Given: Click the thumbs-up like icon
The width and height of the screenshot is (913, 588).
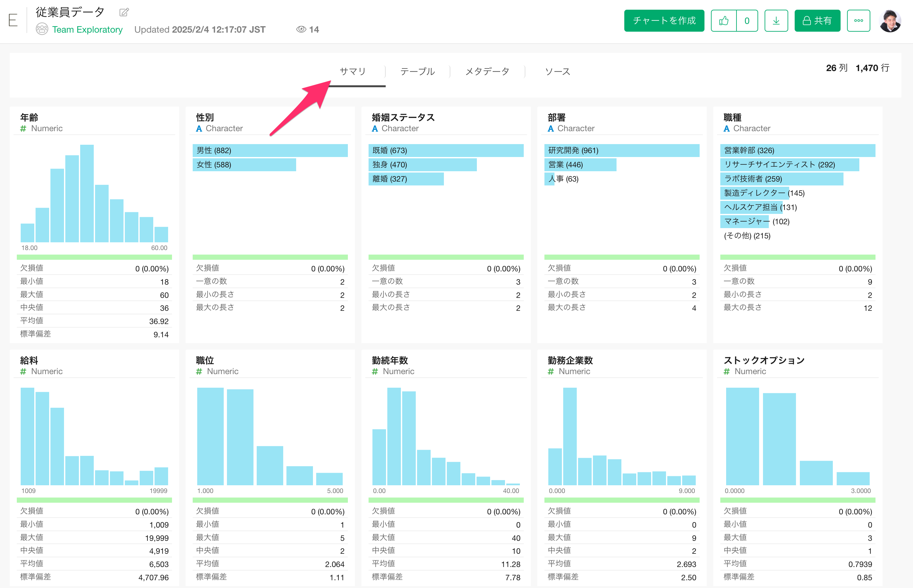Looking at the screenshot, I should click(724, 21).
